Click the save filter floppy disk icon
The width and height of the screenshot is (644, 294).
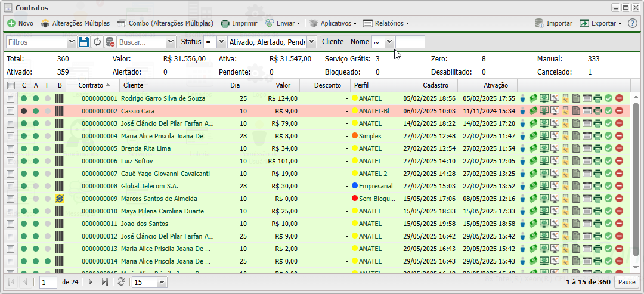(84, 42)
